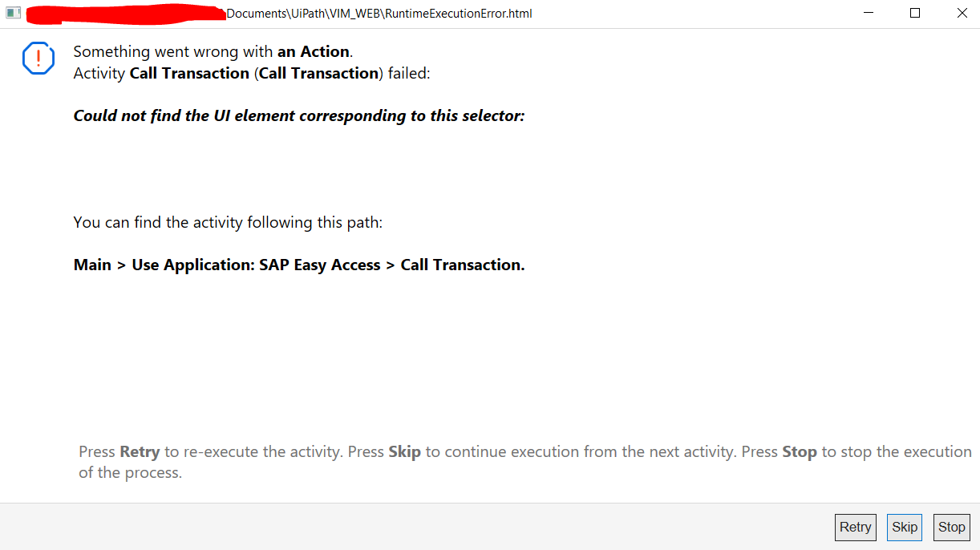Click the bold word Stop in the hint text
The width and height of the screenshot is (980, 550).
tap(799, 451)
